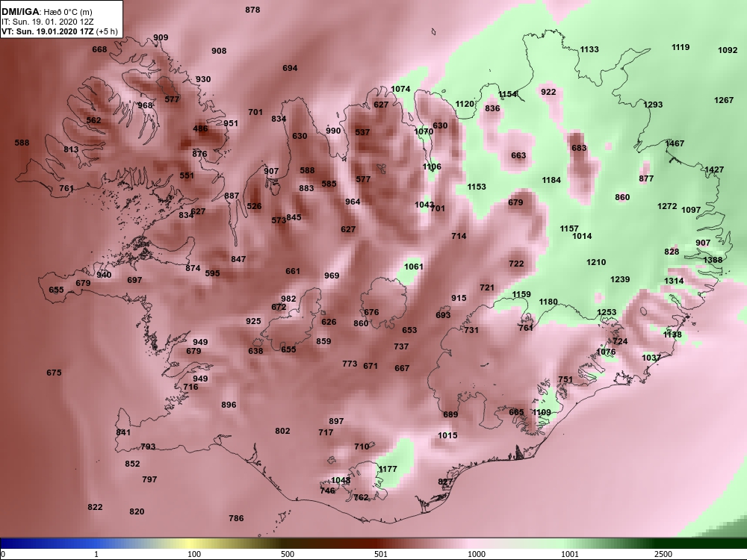747x560 pixels.
Task: Click map value 1015 in the south
Action: pyautogui.click(x=447, y=435)
